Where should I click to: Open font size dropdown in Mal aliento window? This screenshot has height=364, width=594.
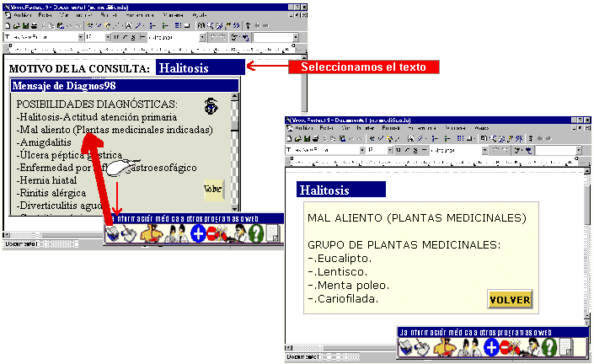(x=390, y=150)
